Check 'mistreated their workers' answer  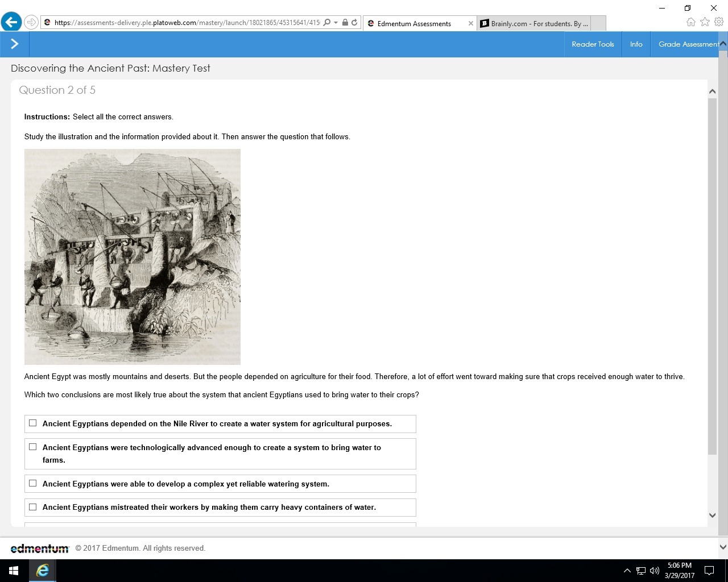tap(32, 506)
